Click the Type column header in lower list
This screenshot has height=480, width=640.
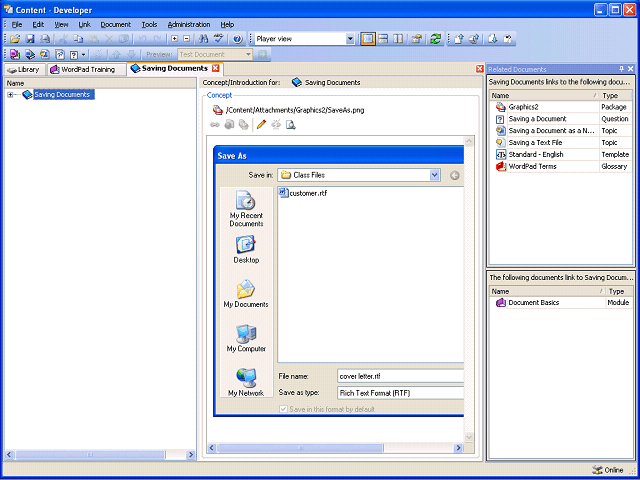tap(619, 291)
